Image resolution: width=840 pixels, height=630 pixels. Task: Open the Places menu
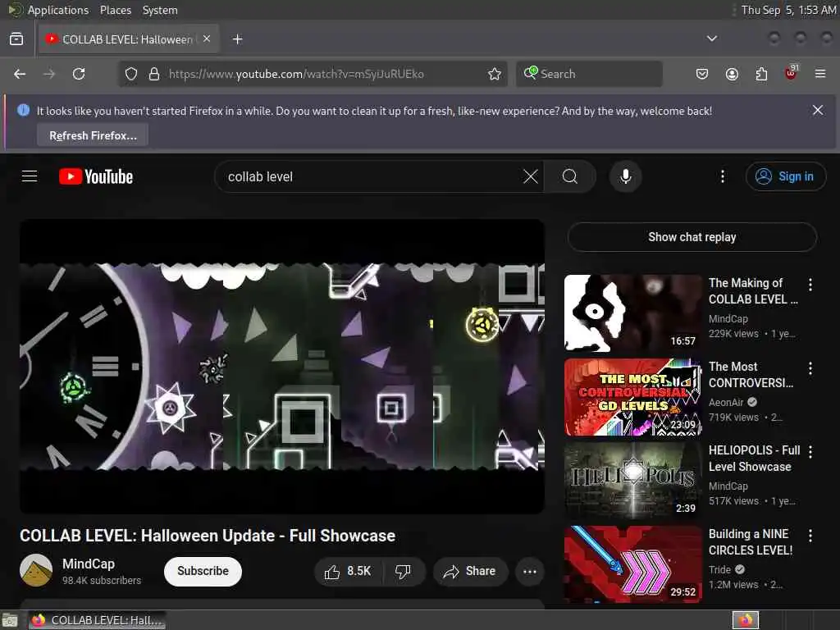pos(115,10)
